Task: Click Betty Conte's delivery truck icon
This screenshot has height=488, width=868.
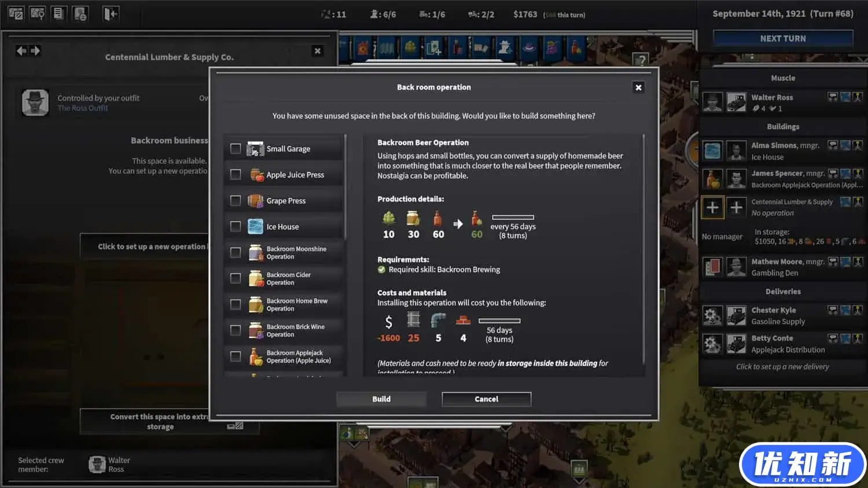Action: (736, 344)
